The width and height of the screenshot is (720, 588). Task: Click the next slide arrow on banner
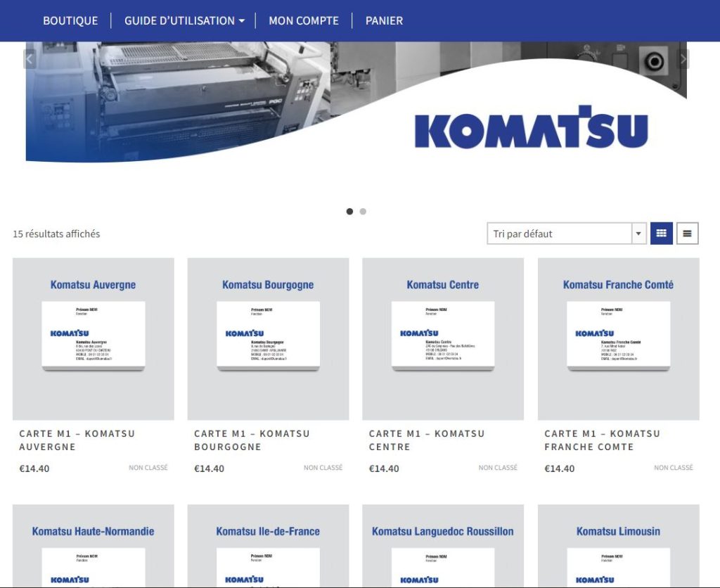tap(683, 59)
